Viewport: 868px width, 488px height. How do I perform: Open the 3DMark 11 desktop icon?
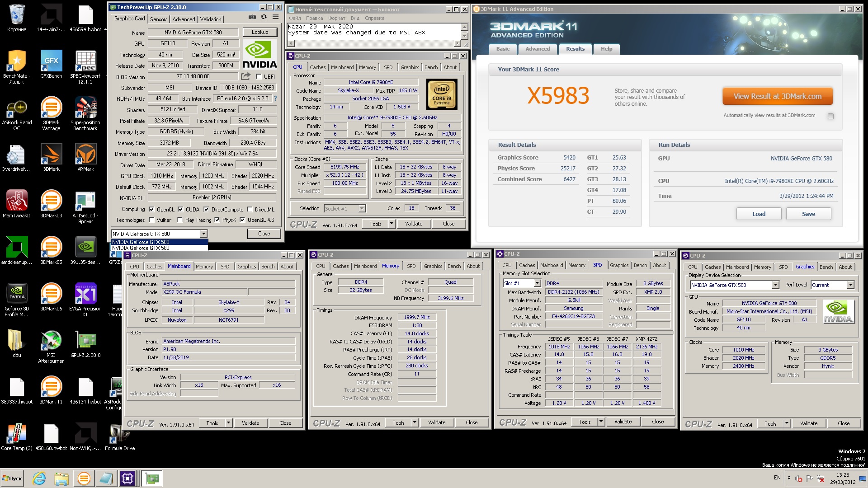tap(51, 390)
